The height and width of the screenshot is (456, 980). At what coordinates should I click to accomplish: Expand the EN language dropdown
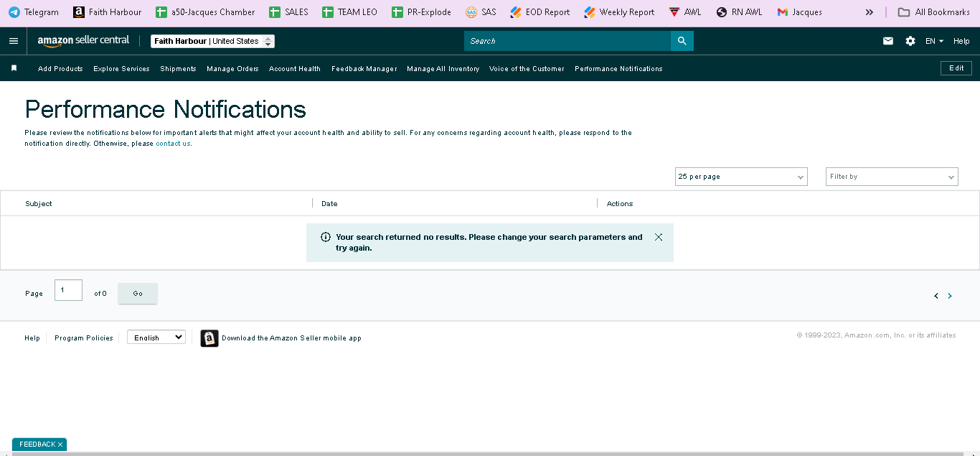click(x=934, y=41)
